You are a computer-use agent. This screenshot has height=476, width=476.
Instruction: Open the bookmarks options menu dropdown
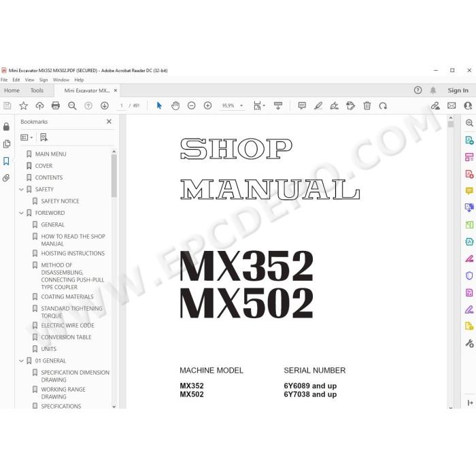coord(27,137)
